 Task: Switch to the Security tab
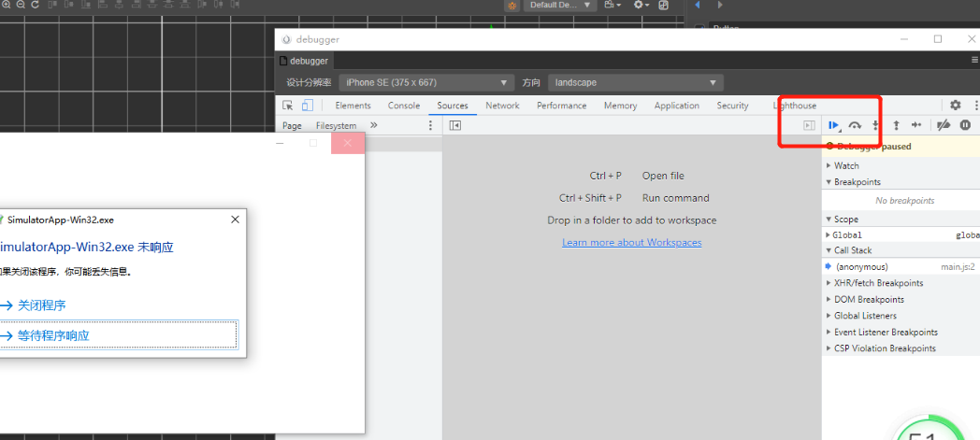click(732, 106)
